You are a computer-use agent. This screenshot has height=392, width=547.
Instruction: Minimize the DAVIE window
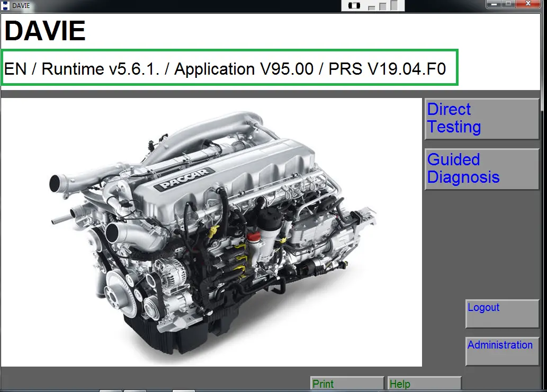(x=494, y=4)
